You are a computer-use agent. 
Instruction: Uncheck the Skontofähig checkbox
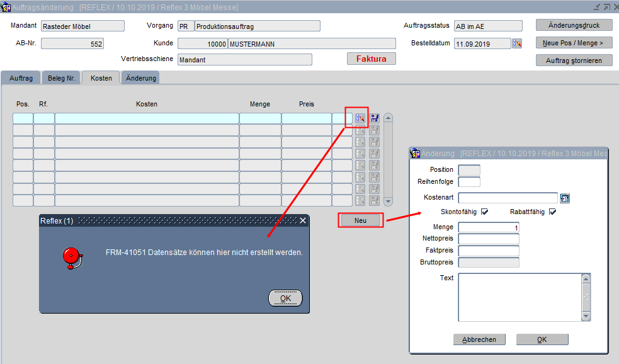484,212
